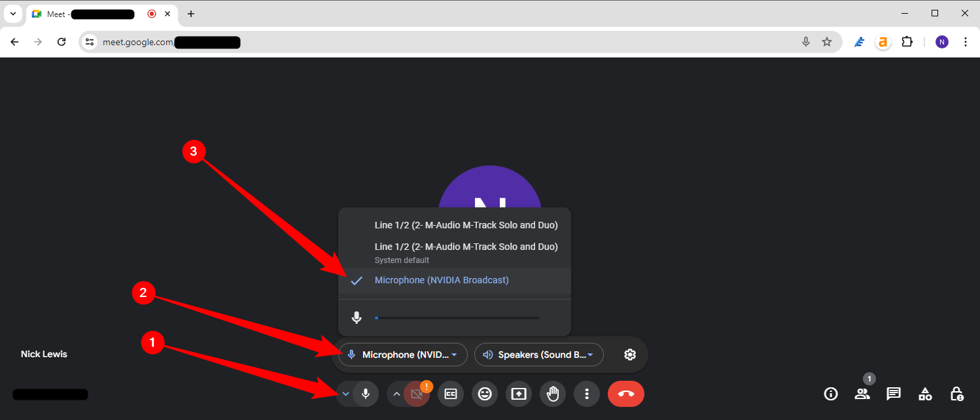This screenshot has width=980, height=420.
Task: Open the orange 'a' extension icon
Action: [x=883, y=42]
